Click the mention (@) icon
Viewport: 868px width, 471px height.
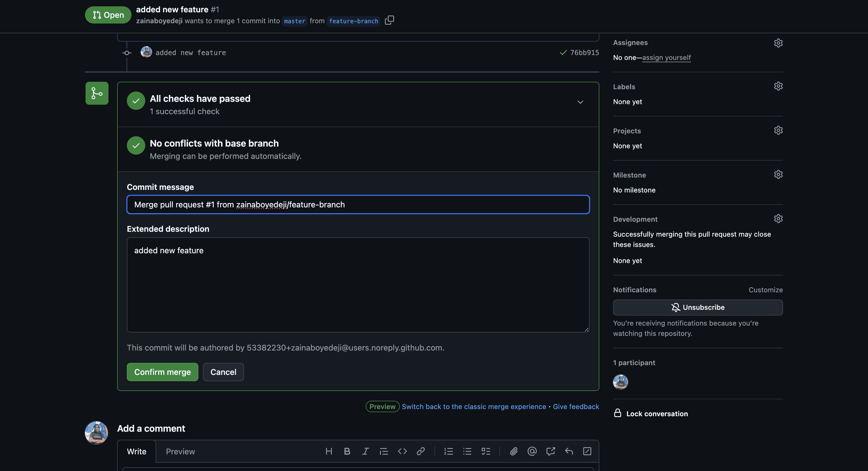tap(532, 451)
